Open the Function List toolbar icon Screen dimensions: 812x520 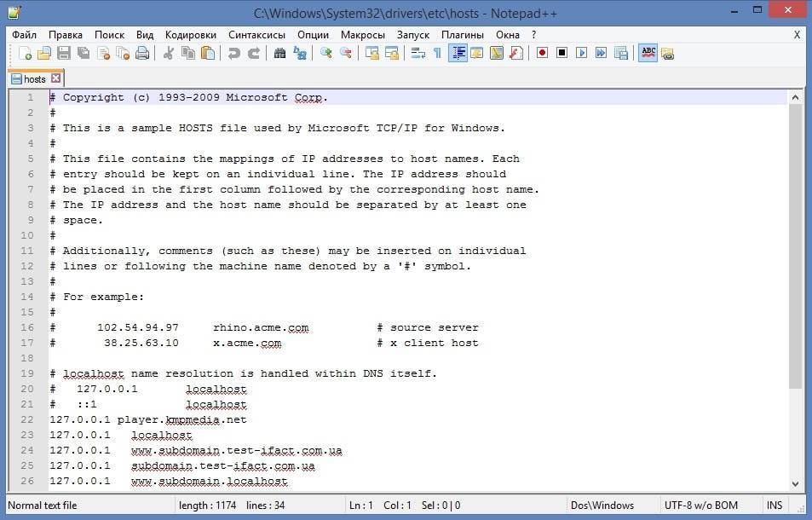(x=515, y=53)
